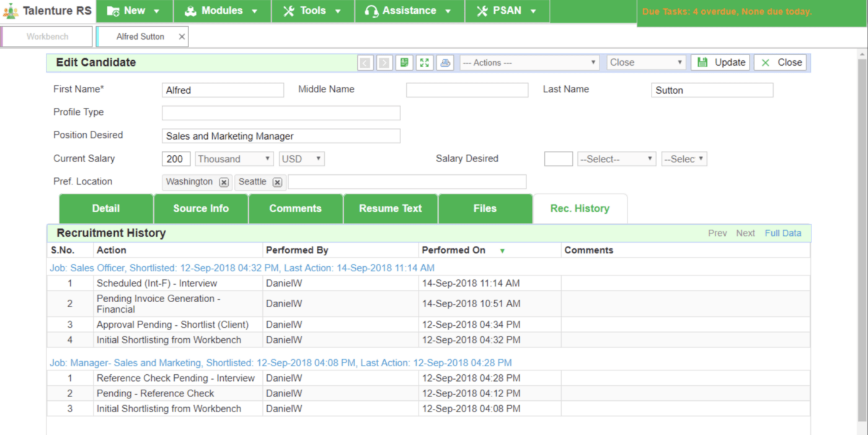868x435 pixels.
Task: Close the Alfred Sutton tab
Action: pos(182,37)
